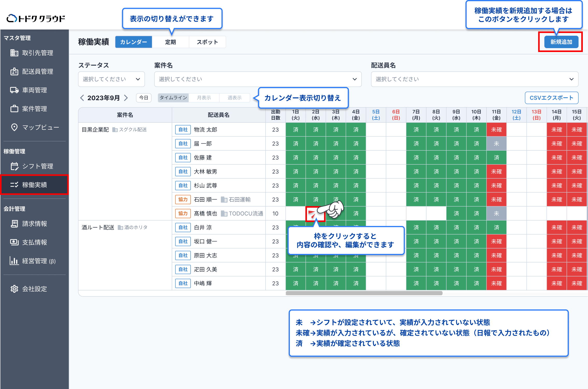This screenshot has height=389, width=588.
Task: Click 未確 cell for 原田 大志 on 14日
Action: (557, 255)
